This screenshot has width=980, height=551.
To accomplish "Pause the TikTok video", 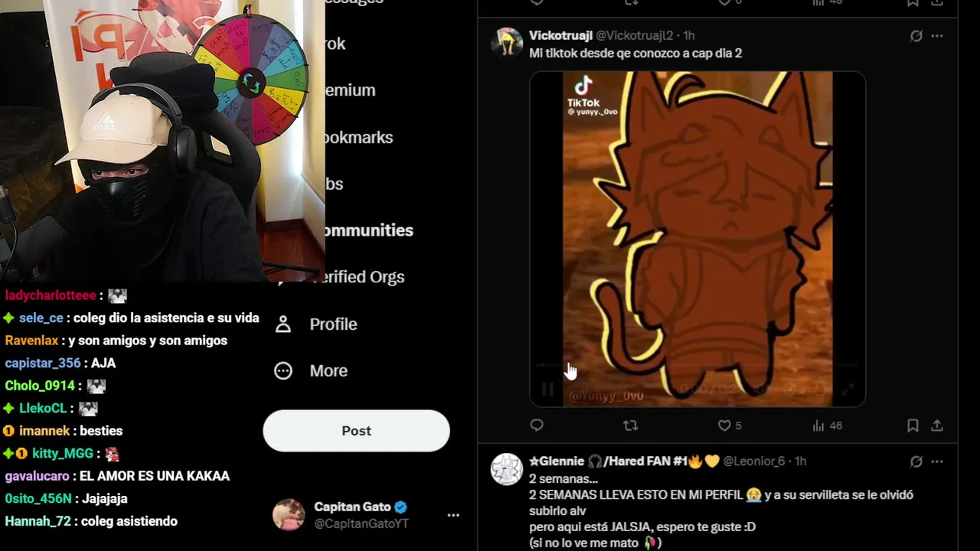I will [547, 389].
